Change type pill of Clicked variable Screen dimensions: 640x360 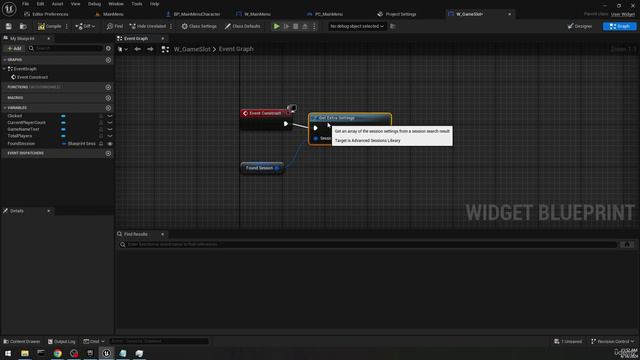click(x=63, y=116)
